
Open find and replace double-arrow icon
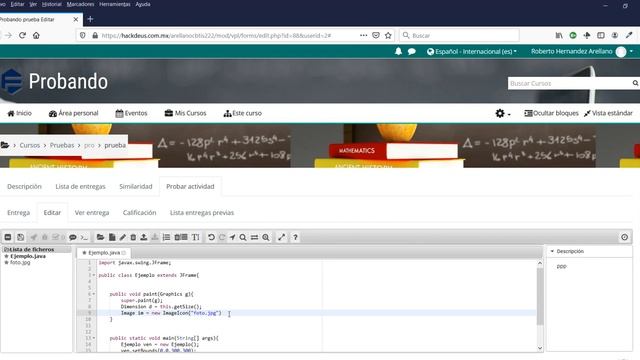point(254,237)
